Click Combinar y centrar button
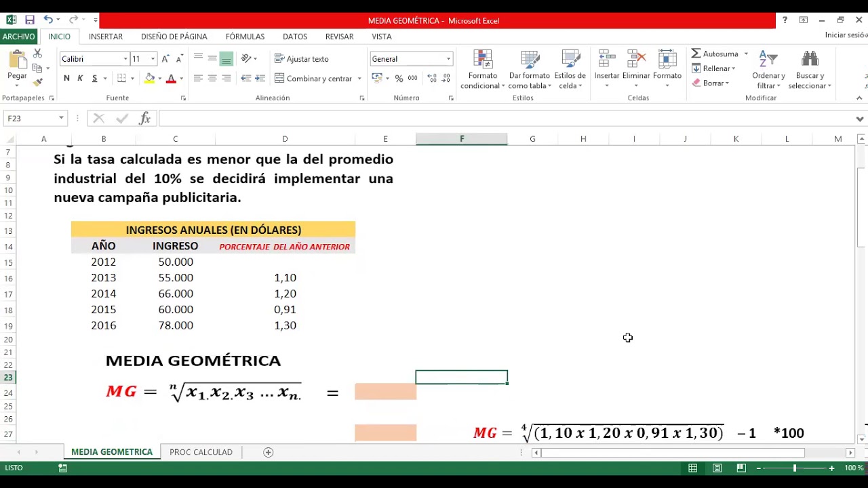This screenshot has width=868, height=488. pos(313,79)
